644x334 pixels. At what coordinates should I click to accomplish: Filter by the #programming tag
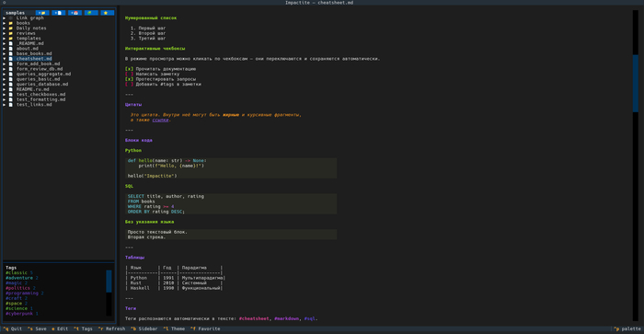(22, 294)
